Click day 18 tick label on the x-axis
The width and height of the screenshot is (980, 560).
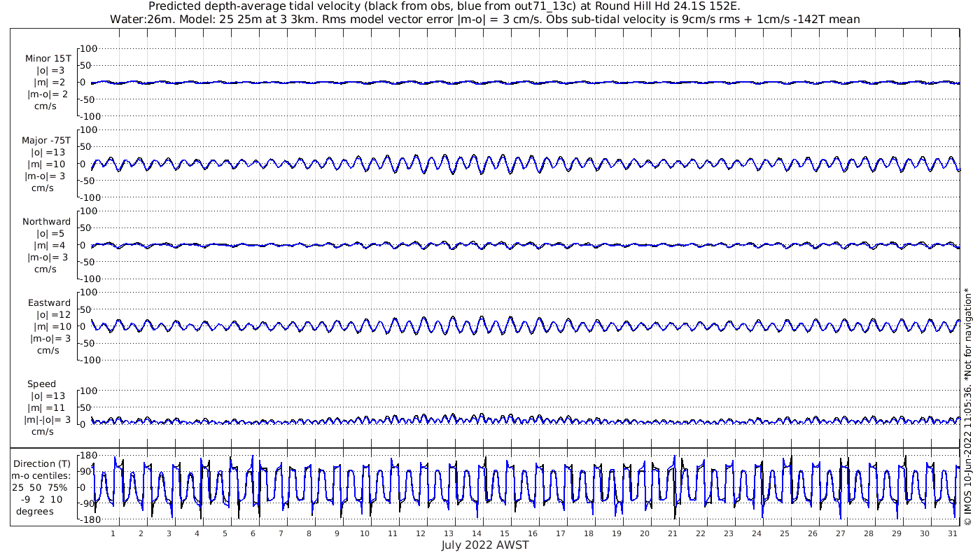(589, 533)
